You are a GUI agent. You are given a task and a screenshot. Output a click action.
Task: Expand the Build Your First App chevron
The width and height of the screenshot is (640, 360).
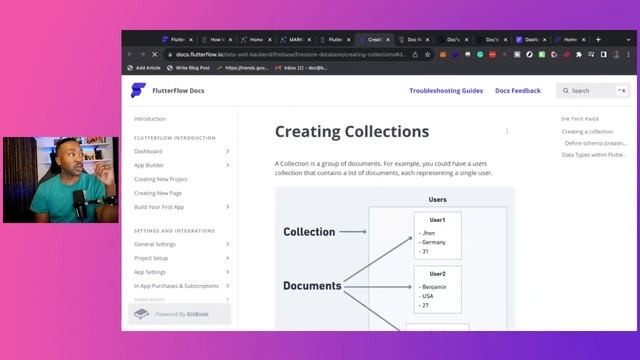coord(227,207)
